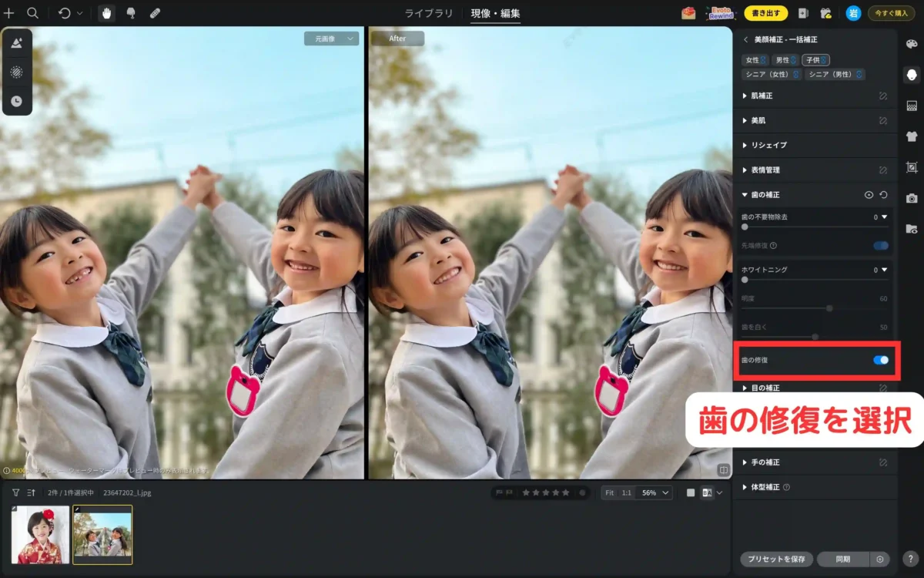
Task: Click the compare split icon below After image
Action: (723, 469)
